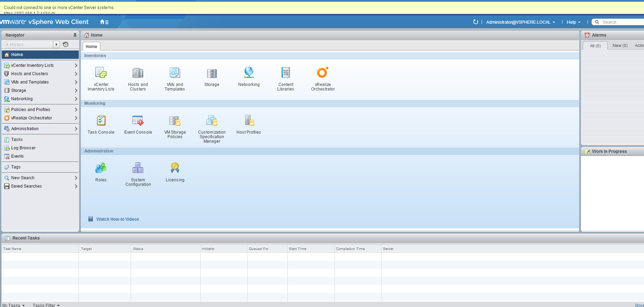Open the Hosts and Clusters inventory icon
Screen dimensions: 644x307
click(x=138, y=73)
